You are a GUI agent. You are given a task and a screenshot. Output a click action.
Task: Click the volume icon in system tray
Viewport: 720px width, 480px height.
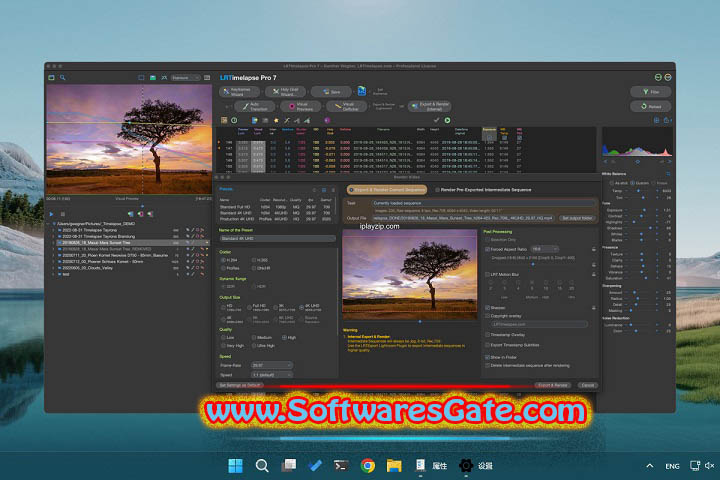[709, 466]
